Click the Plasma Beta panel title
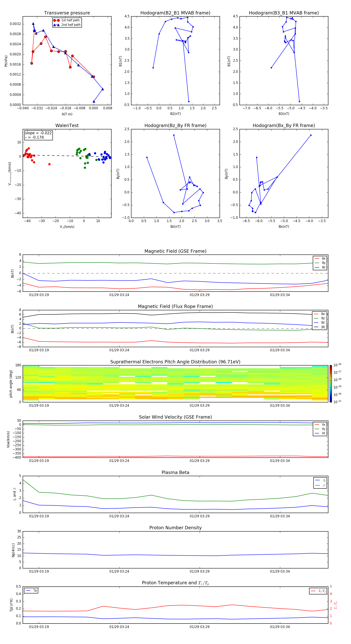 [x=175, y=473]
